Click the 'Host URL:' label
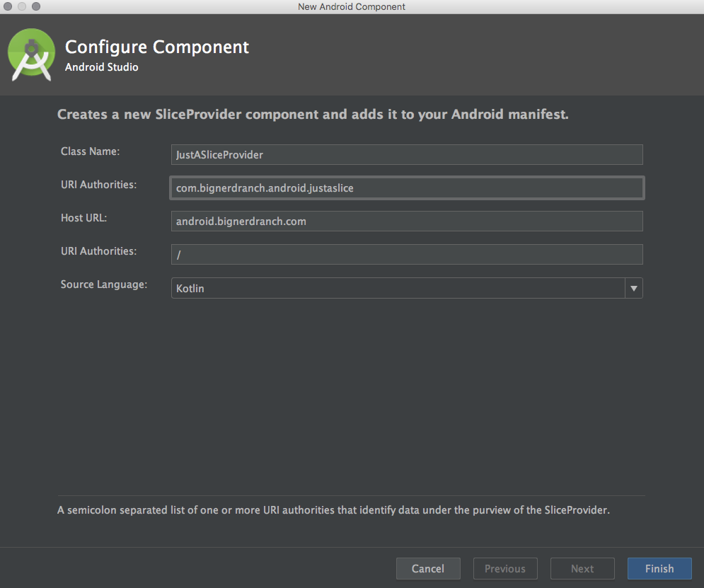Screen dimensions: 704x588 click(84, 218)
